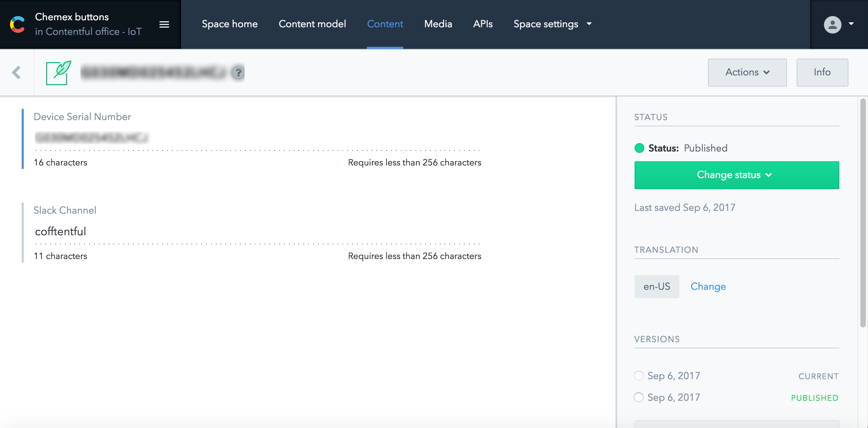The image size is (868, 428).
Task: Expand the Space settings dropdown
Action: pos(552,24)
